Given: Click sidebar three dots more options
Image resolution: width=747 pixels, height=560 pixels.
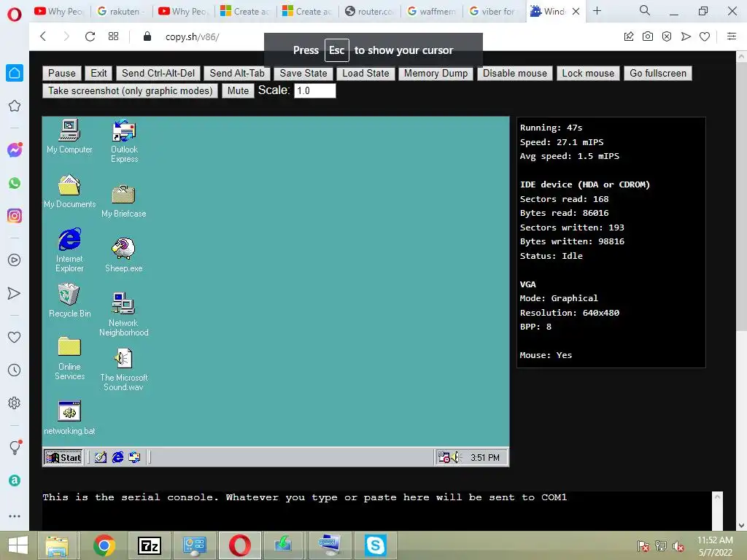Looking at the screenshot, I should click(15, 516).
